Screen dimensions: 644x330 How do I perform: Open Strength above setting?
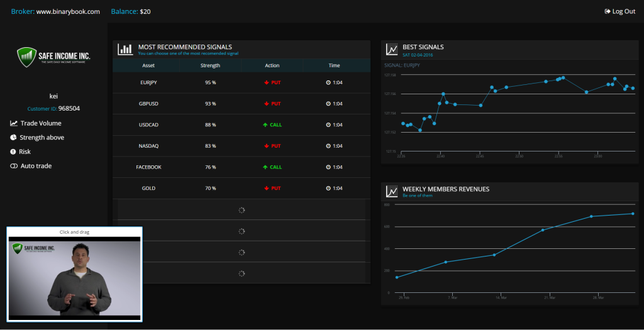(x=37, y=138)
